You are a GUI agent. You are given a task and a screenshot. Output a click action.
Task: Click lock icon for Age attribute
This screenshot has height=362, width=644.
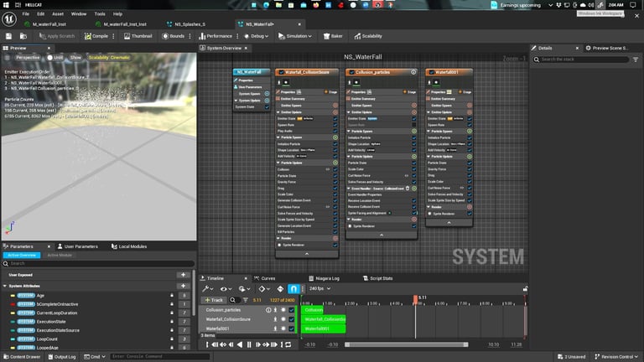pos(172,296)
